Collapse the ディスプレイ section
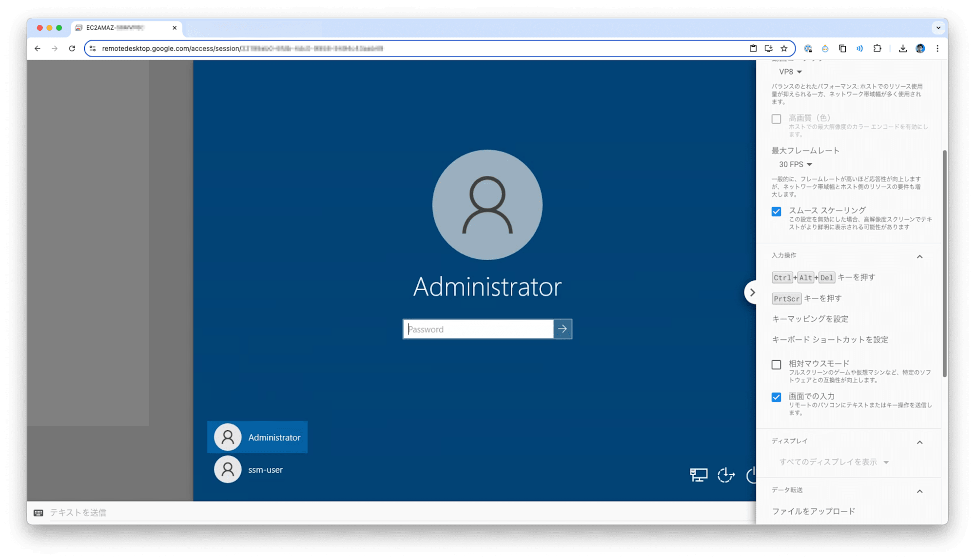The image size is (975, 560). tap(919, 442)
